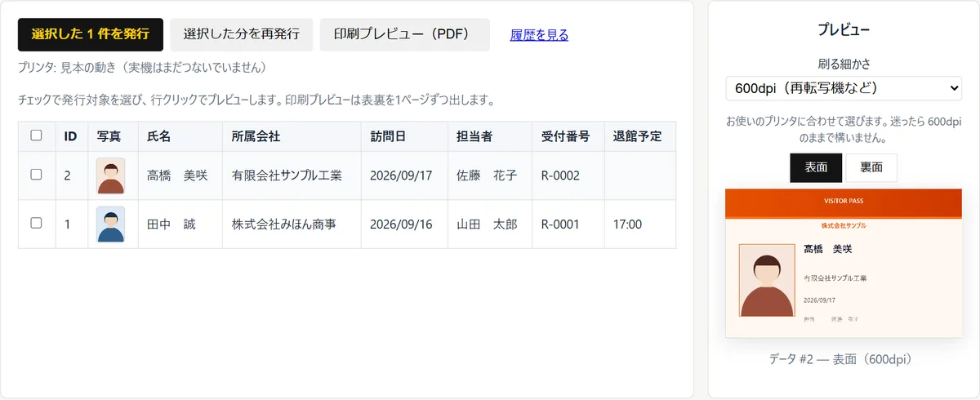The width and height of the screenshot is (980, 400).
Task: Click the プリンタ status line text
Action: pyautogui.click(x=142, y=67)
